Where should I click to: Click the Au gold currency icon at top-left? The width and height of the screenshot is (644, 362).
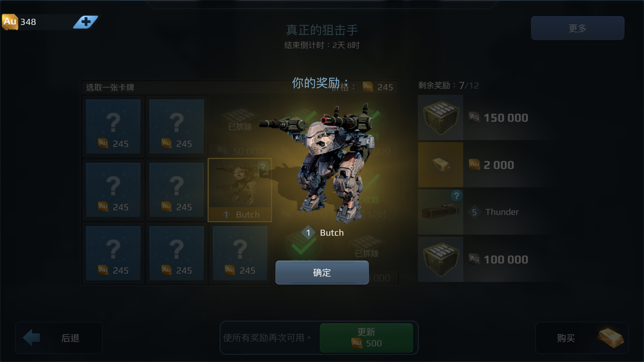pos(10,22)
